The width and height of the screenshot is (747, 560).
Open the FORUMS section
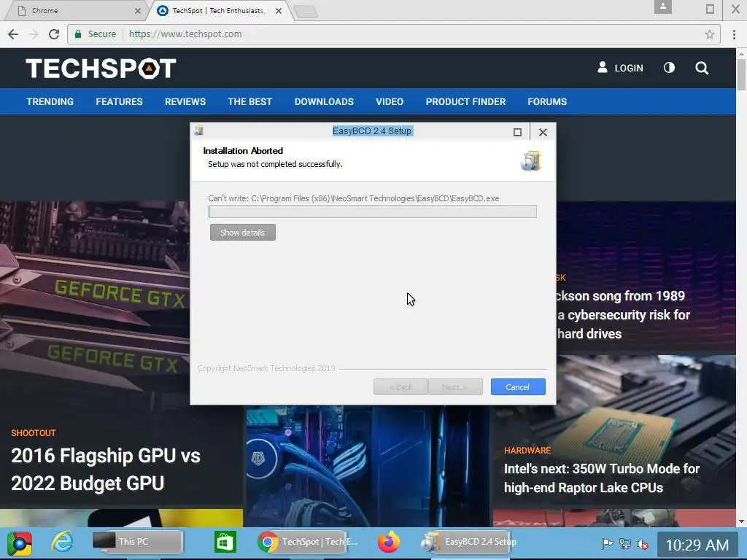[547, 101]
